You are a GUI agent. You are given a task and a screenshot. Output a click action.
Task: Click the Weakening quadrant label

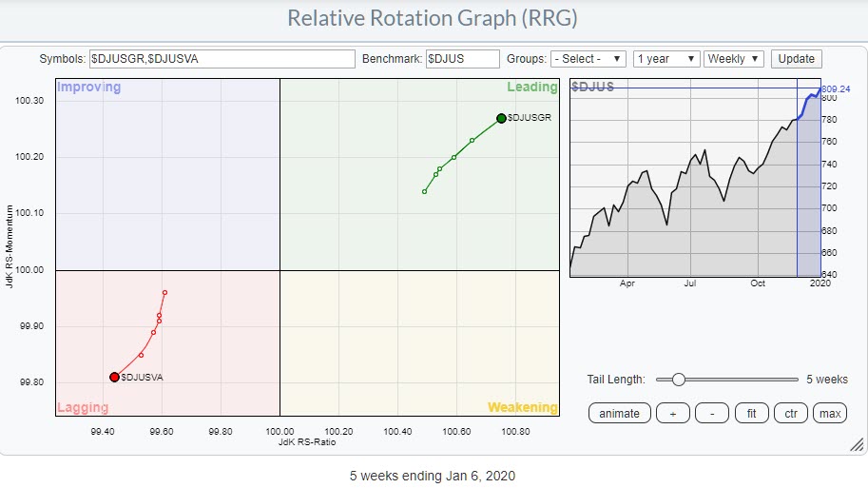coord(522,407)
